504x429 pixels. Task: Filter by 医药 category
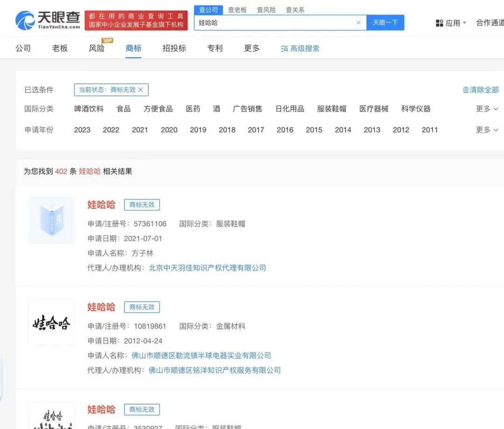click(x=193, y=109)
